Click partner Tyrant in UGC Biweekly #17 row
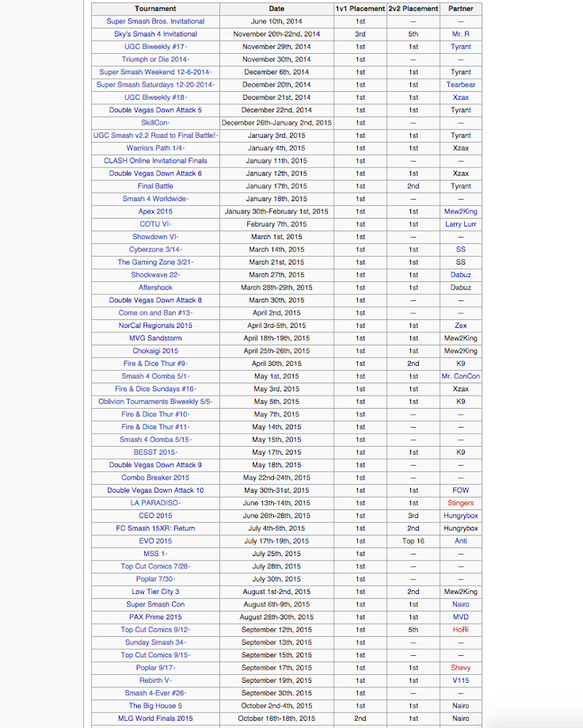 coord(461,47)
